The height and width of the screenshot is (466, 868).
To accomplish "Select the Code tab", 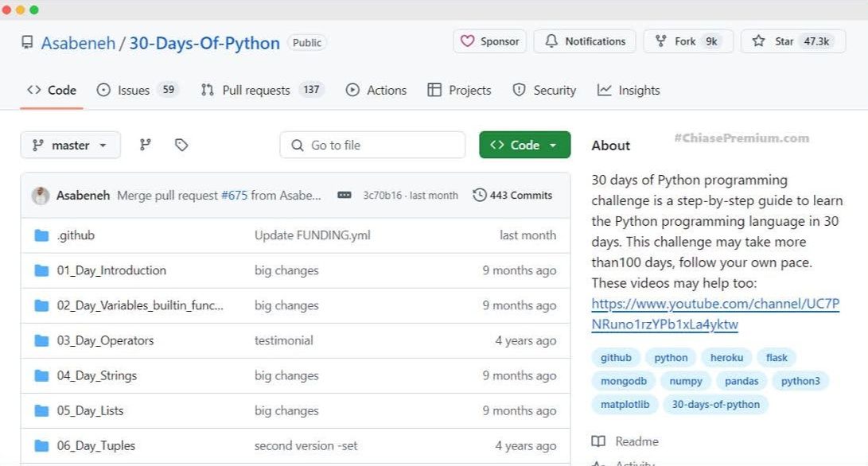I will (52, 90).
